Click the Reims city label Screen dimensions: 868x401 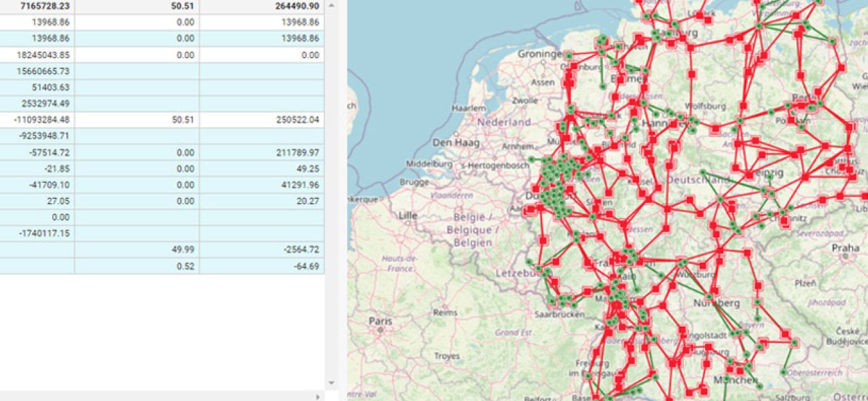tap(445, 312)
